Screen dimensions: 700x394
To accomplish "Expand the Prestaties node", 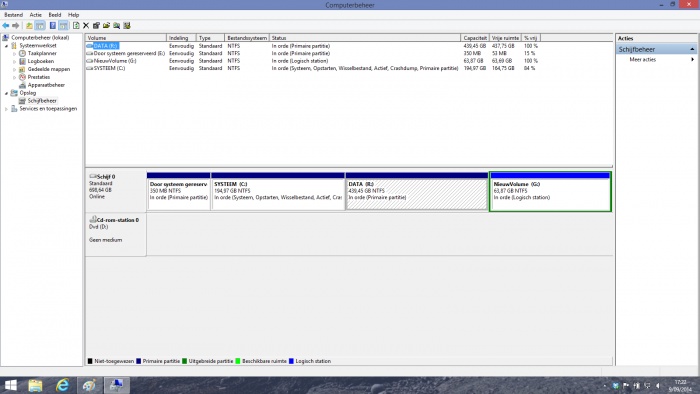I will (14, 77).
